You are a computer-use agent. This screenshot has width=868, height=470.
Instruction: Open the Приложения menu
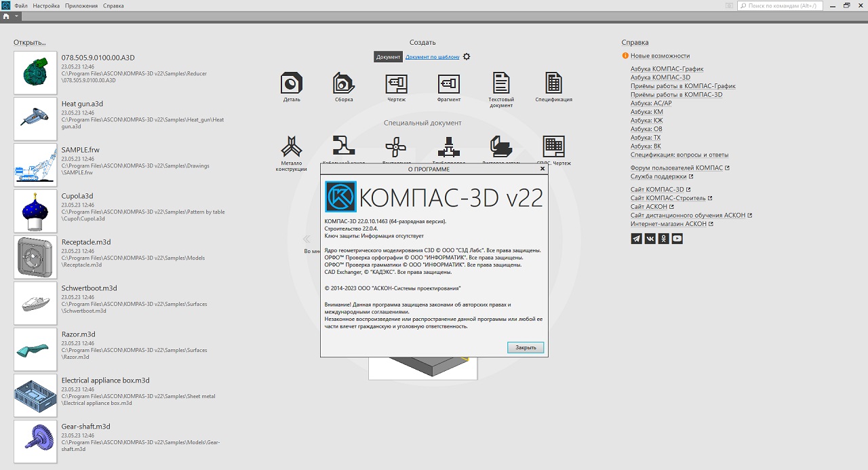tap(81, 5)
